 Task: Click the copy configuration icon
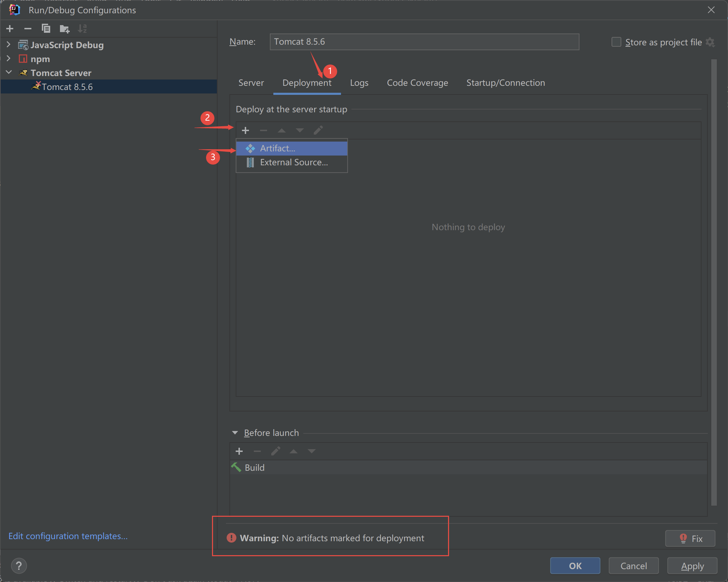(46, 29)
